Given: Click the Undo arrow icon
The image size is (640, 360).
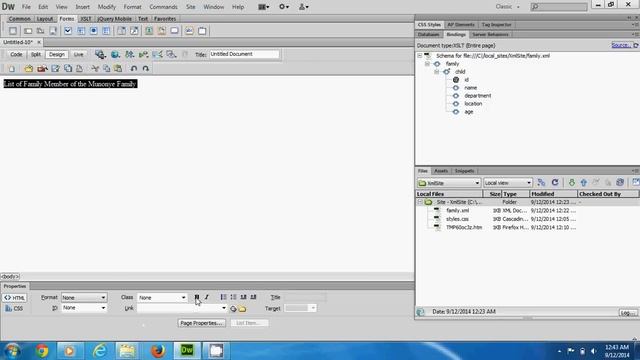Looking at the screenshot, I should point(133,69).
